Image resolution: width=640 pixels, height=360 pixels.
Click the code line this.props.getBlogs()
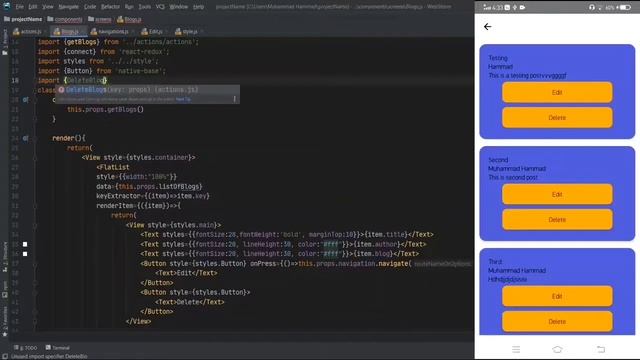click(x=105, y=109)
